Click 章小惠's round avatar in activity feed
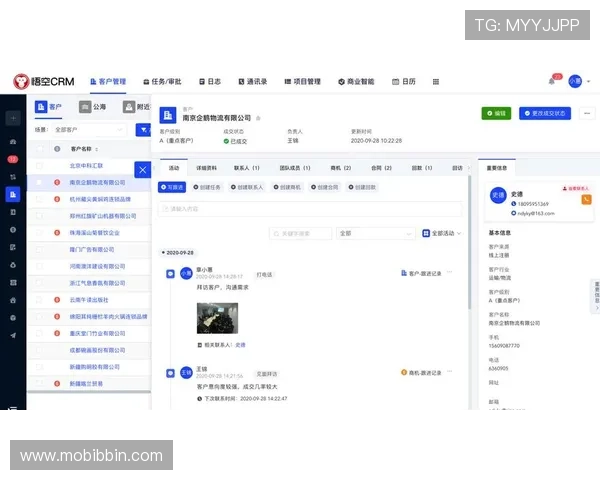Screen dimensions: 600x480 pos(186,273)
